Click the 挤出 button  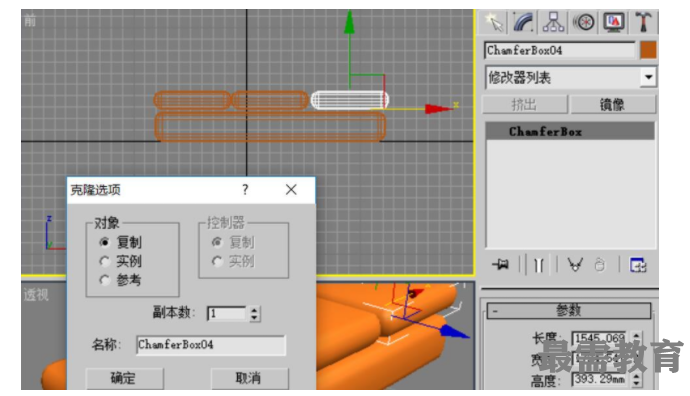click(x=525, y=105)
